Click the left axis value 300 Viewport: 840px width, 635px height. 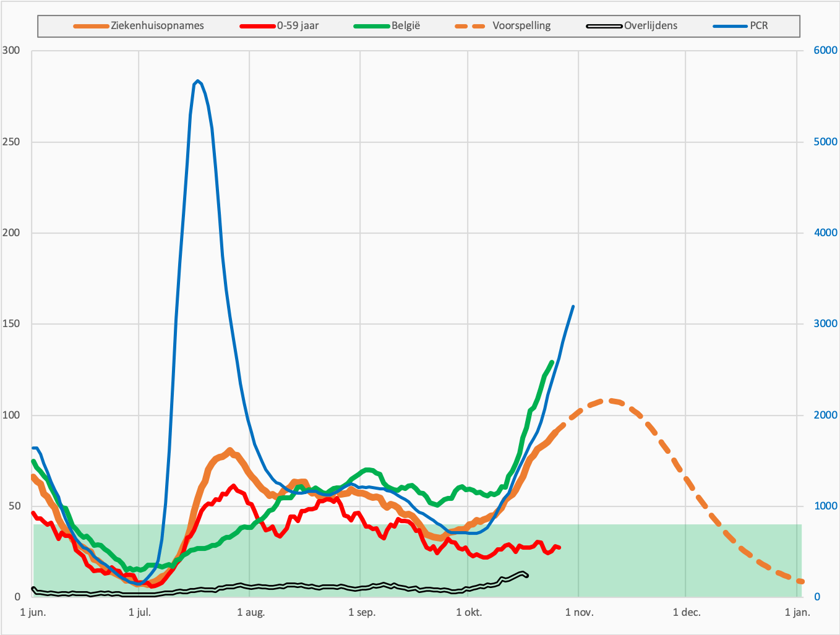[11, 51]
